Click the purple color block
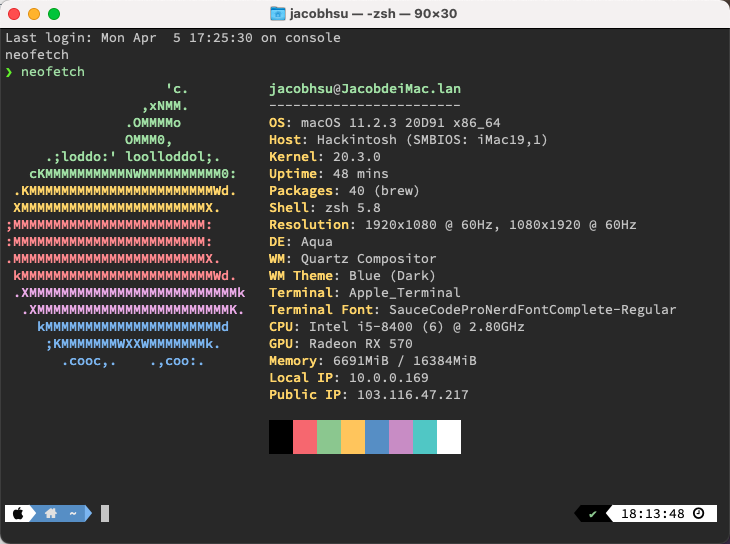 pyautogui.click(x=401, y=437)
